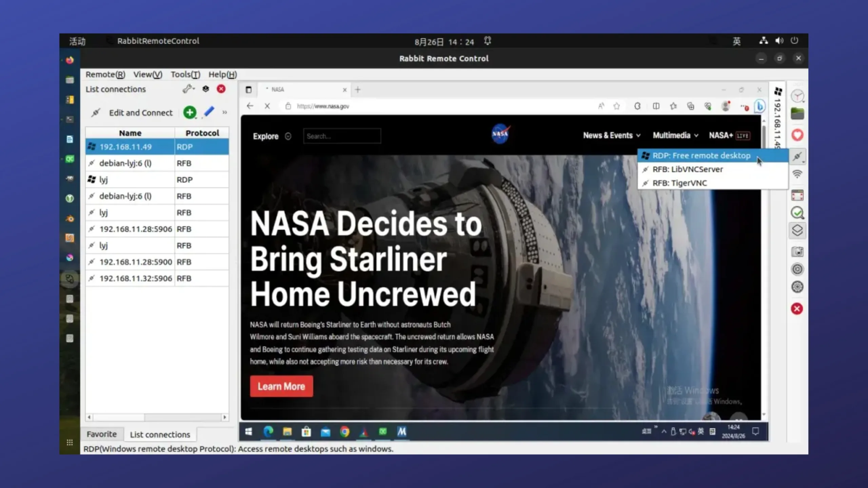
Task: Open Microsoft Store from the remote taskbar
Action: (x=306, y=431)
